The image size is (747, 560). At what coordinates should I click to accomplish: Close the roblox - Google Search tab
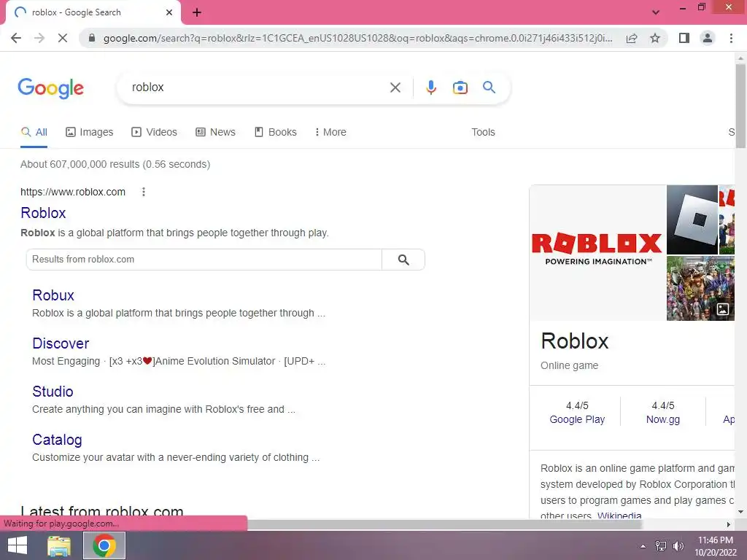169,12
